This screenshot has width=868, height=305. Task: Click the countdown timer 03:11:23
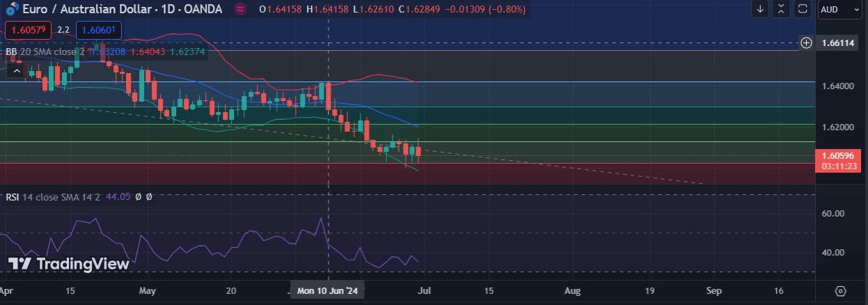pos(838,167)
